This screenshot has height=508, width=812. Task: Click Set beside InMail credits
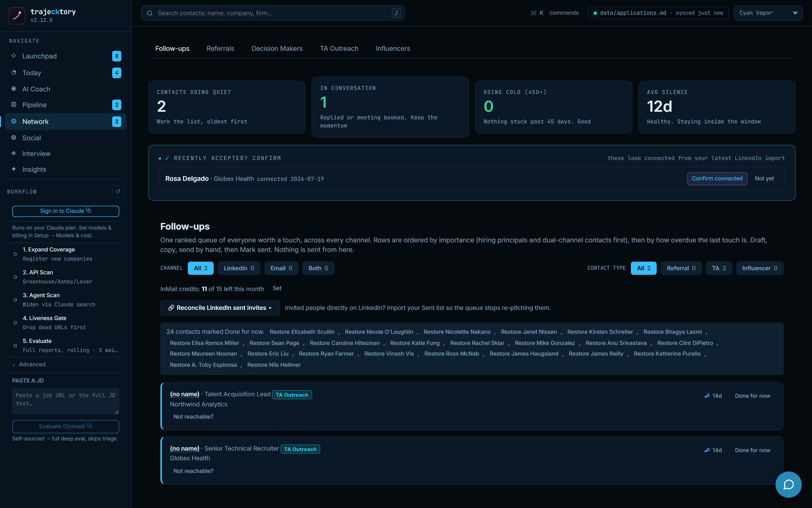tap(277, 288)
